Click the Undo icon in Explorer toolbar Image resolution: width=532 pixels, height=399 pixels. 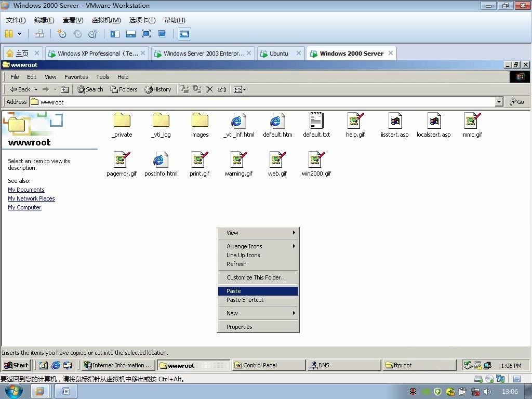(x=222, y=89)
